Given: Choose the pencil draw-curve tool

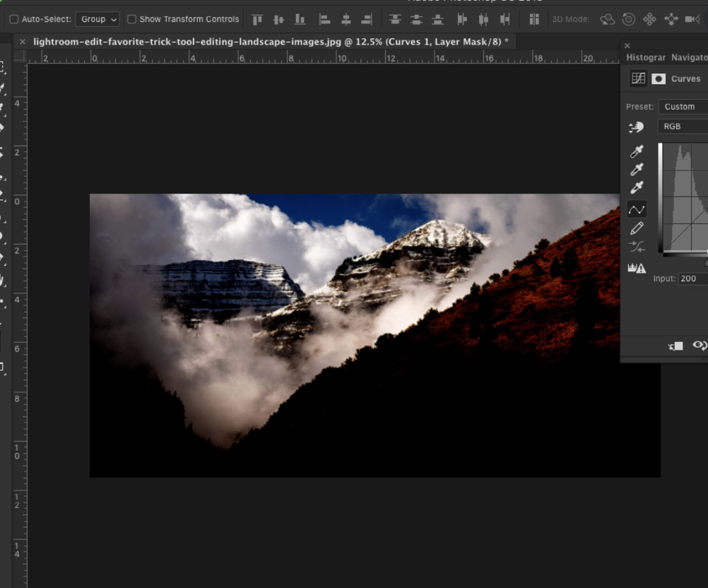Looking at the screenshot, I should (x=637, y=228).
